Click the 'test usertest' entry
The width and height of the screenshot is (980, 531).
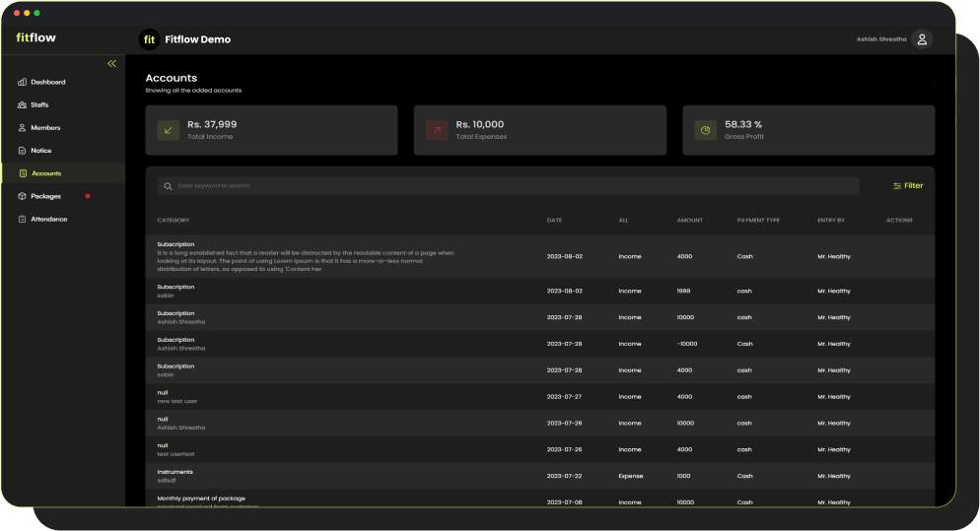click(175, 454)
